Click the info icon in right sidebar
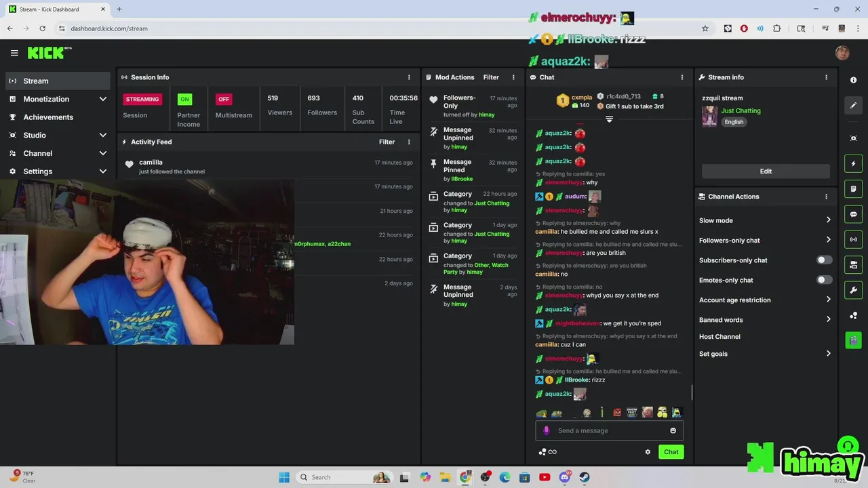 coord(853,80)
